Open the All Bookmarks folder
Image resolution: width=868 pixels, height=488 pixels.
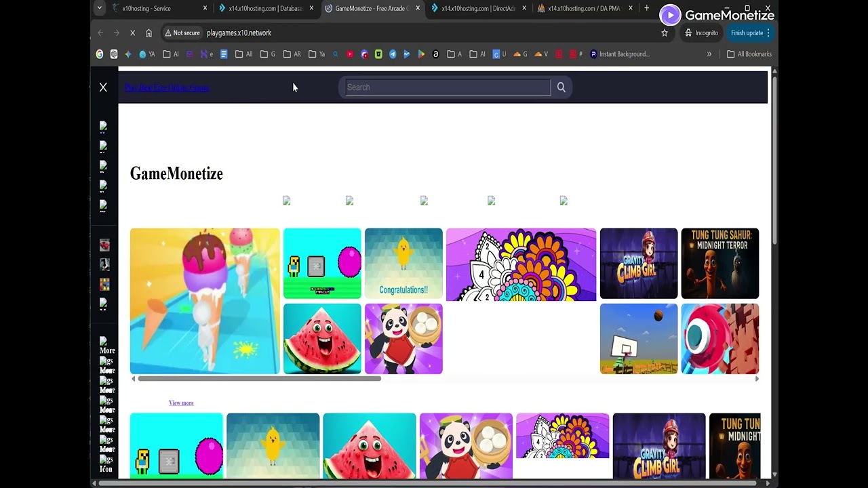click(x=749, y=54)
